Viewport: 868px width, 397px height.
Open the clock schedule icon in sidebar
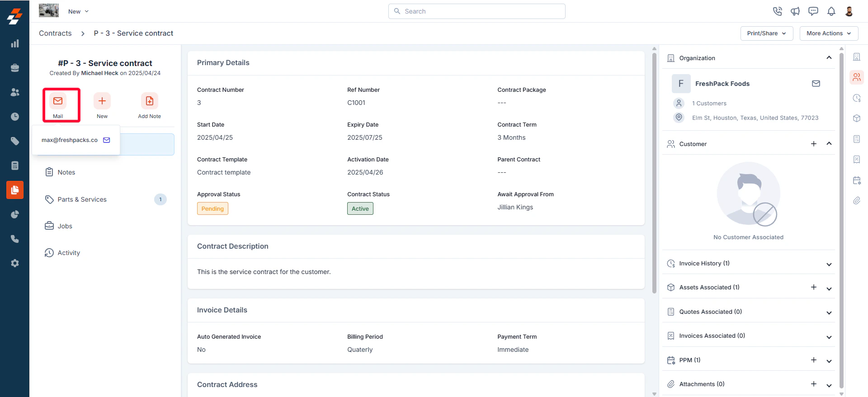coord(15,117)
